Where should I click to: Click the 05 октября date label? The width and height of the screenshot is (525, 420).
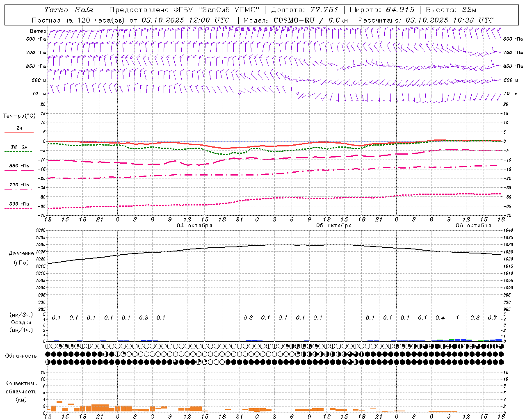(334, 226)
